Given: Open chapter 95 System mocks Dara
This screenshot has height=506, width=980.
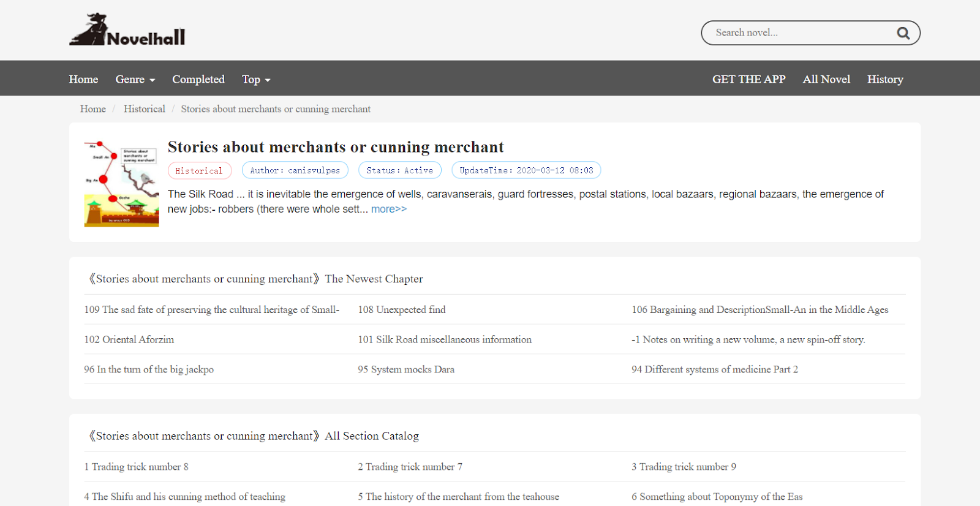Looking at the screenshot, I should (x=406, y=370).
